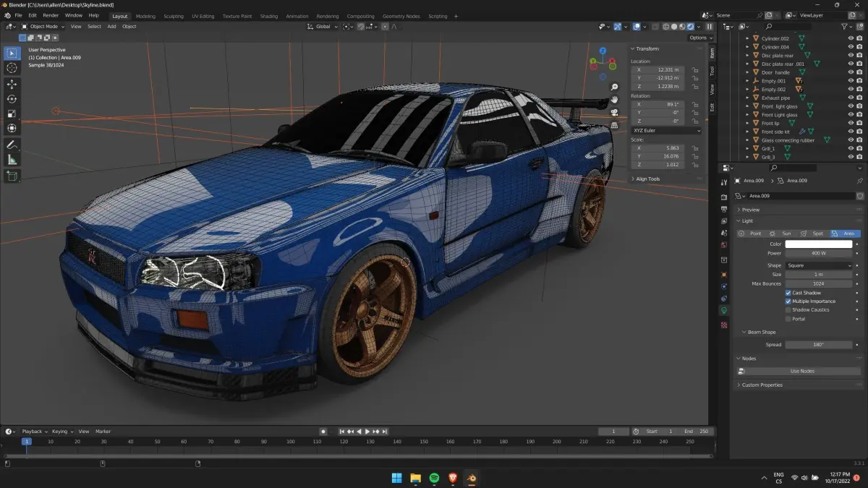Click the outliner filter funnel icon
868x488 pixels.
(x=844, y=27)
